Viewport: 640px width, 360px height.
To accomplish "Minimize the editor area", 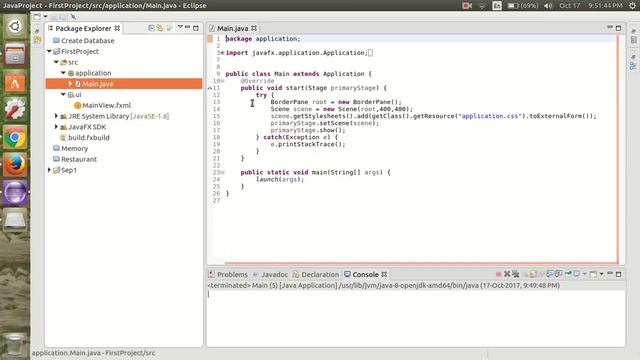I will coord(610,27).
